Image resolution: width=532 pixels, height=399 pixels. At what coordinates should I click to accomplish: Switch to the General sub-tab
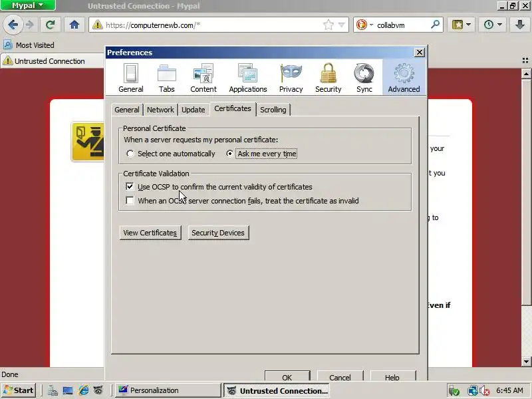pos(127,110)
